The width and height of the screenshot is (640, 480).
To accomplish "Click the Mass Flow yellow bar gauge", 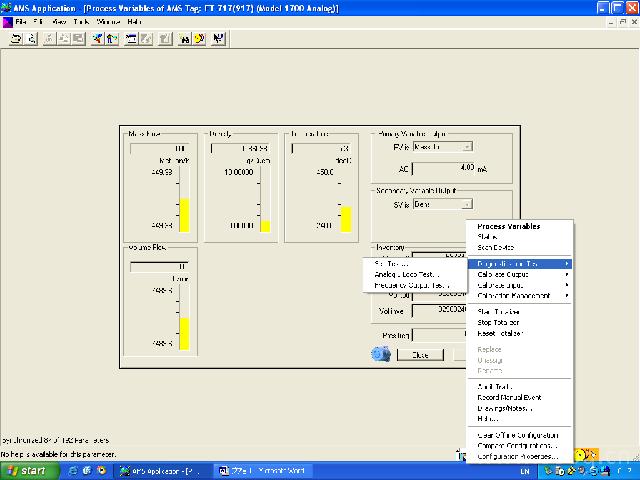I will click(x=184, y=214).
